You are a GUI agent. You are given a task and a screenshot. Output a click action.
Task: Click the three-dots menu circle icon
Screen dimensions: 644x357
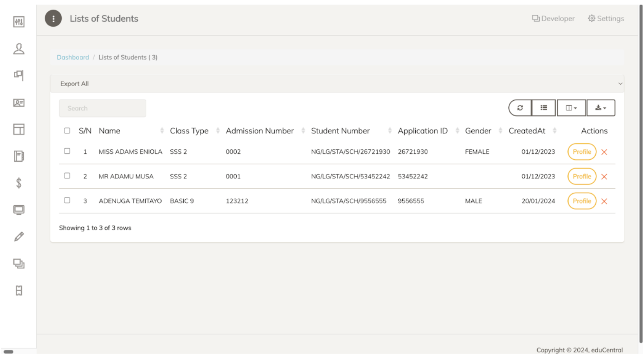(x=53, y=19)
